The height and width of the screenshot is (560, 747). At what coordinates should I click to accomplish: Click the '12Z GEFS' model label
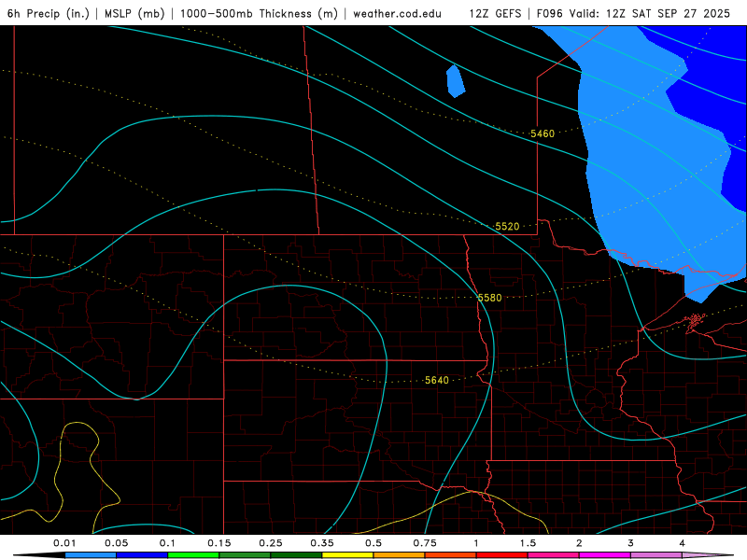[495, 14]
